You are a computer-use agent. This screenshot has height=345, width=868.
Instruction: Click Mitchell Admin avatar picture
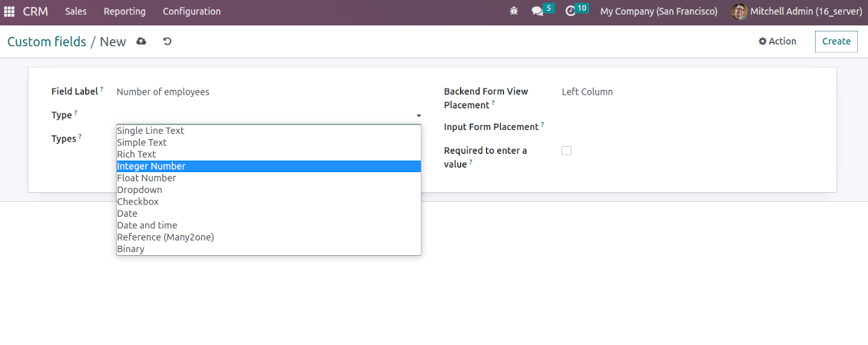(x=739, y=12)
